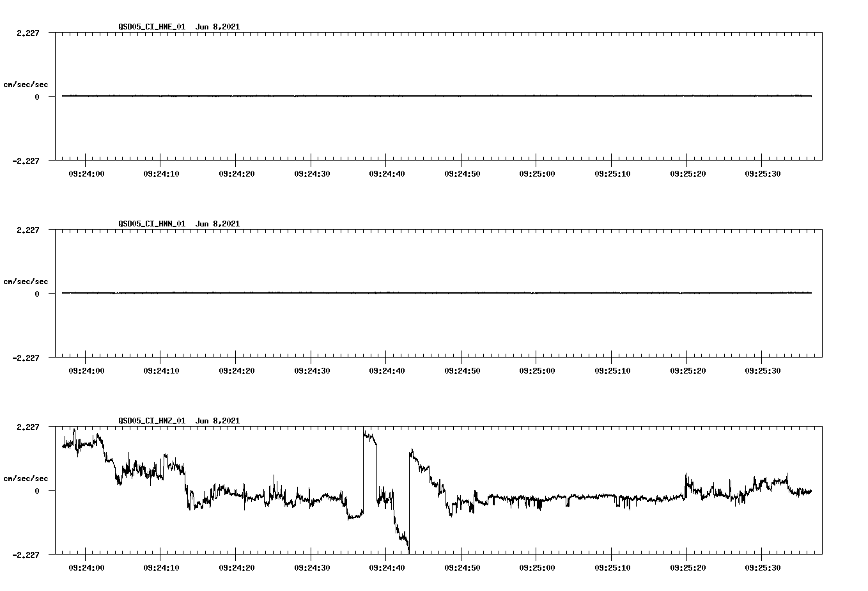Click the QSD05_CI_HNN_01 plot title
Image resolution: width=868 pixels, height=591 pixels.
pos(179,224)
